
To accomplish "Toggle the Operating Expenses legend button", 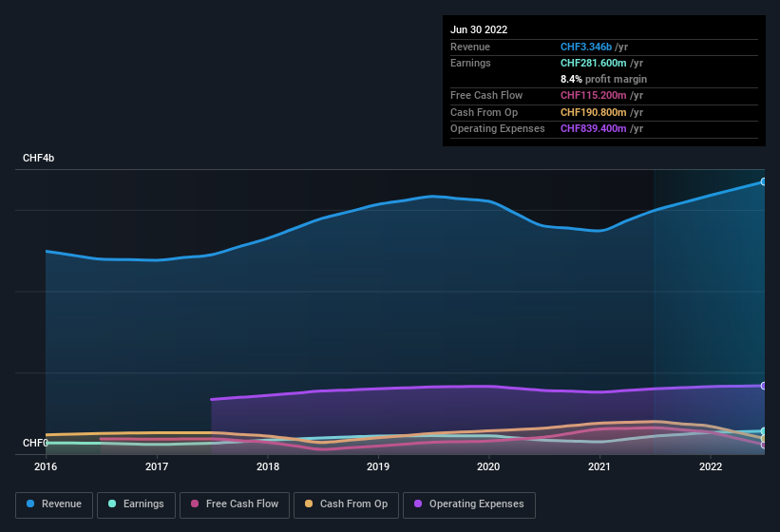I will click(x=469, y=504).
